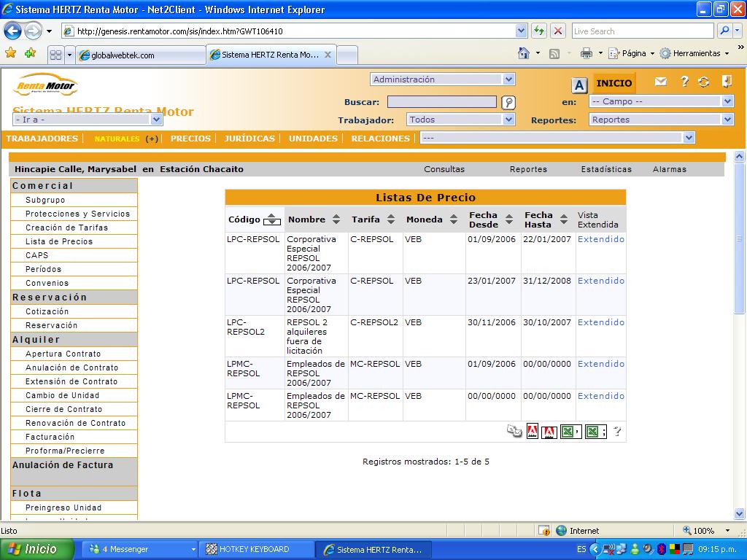Click the envelope mail icon in orange header

660,82
